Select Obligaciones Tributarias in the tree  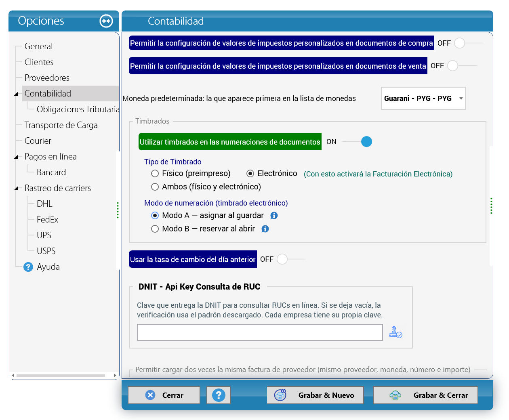[x=78, y=109]
